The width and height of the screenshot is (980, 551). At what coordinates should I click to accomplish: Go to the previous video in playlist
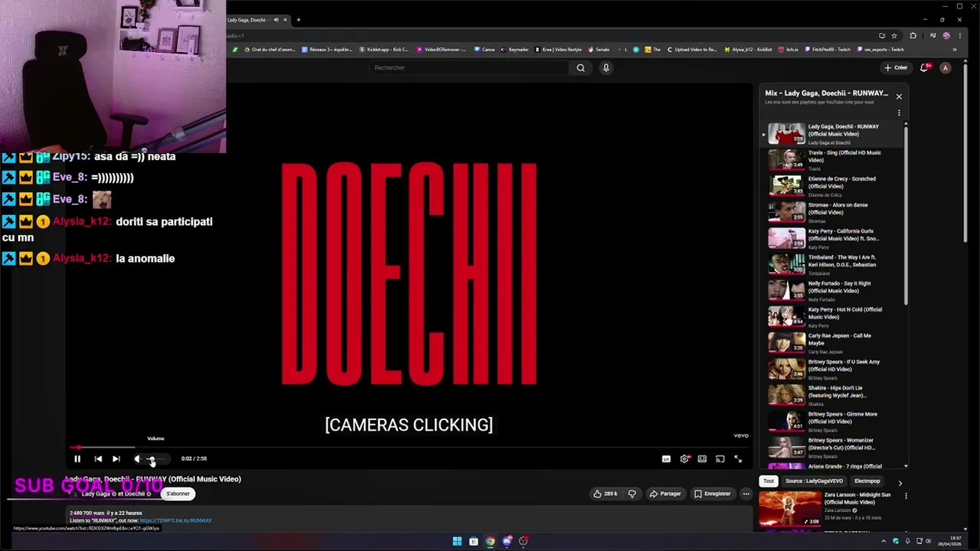(98, 458)
